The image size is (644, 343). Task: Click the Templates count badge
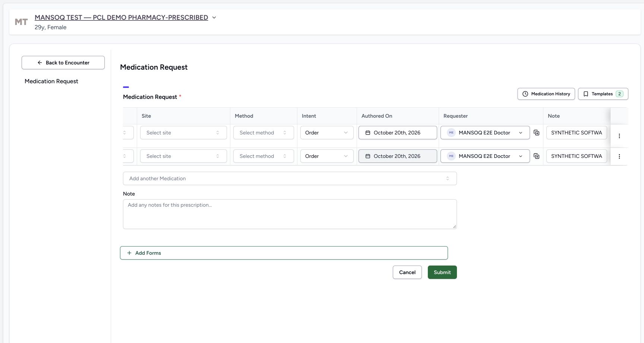[x=619, y=94]
